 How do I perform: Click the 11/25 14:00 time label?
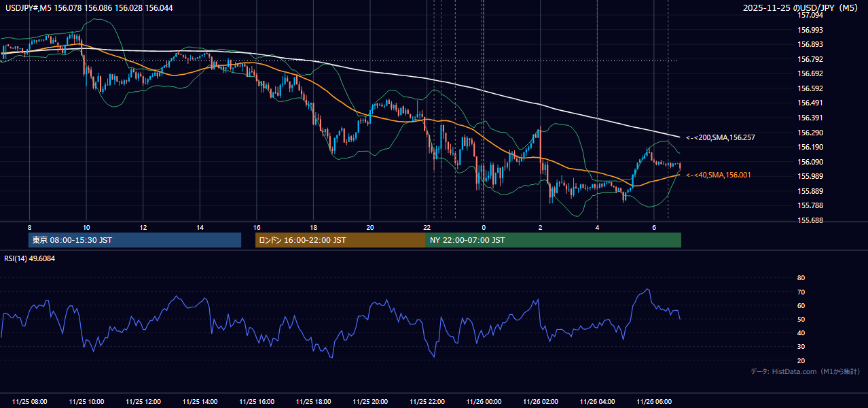[200, 402]
